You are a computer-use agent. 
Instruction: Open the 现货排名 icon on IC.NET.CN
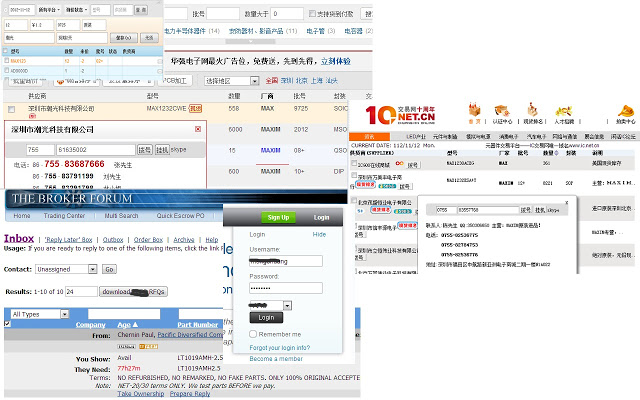tap(532, 109)
